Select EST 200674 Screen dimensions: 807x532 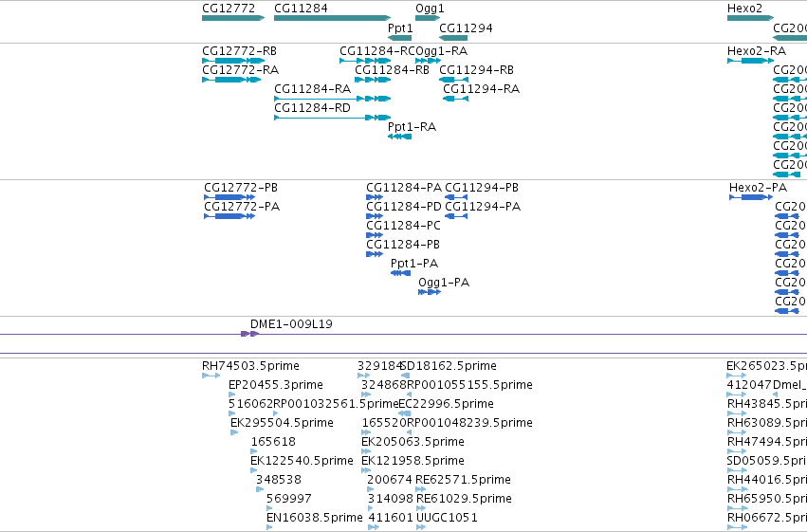[371, 490]
